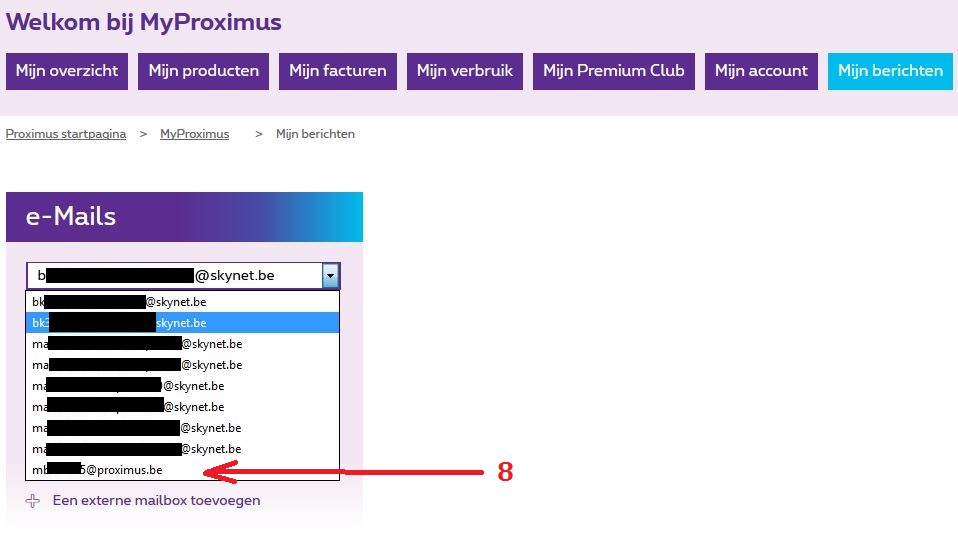Click the plus icon for adding external mailbox

coord(33,501)
